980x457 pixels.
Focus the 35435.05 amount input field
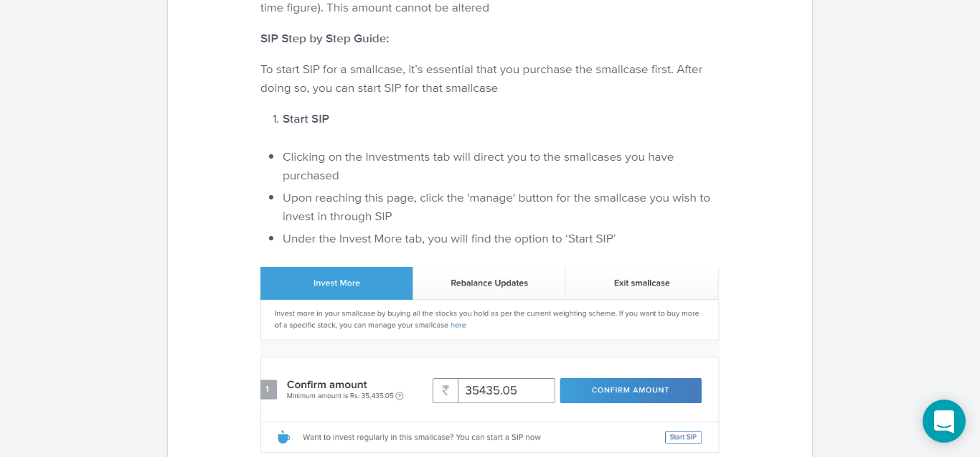(x=507, y=390)
